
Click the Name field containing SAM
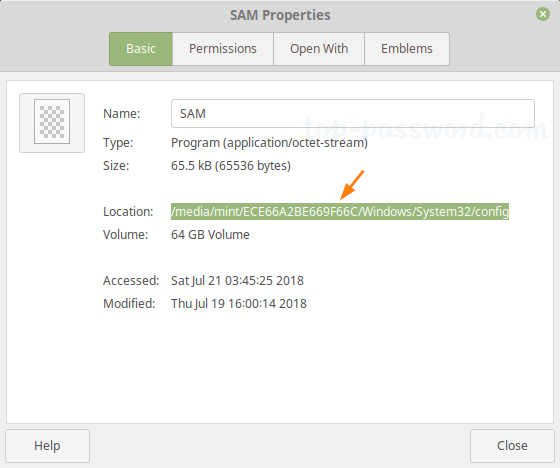[352, 114]
